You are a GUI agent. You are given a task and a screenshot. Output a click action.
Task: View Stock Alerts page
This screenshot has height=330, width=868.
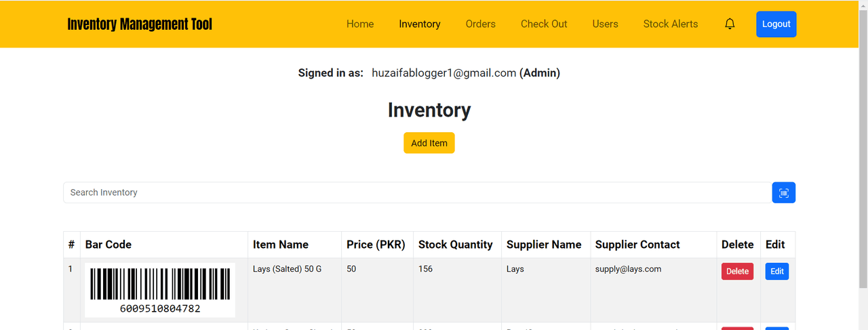pyautogui.click(x=670, y=24)
